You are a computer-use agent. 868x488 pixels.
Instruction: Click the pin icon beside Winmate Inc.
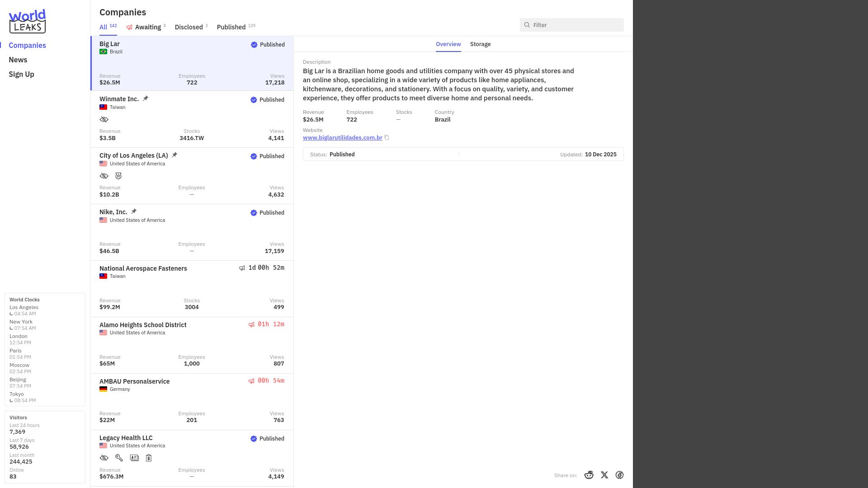coord(146,99)
